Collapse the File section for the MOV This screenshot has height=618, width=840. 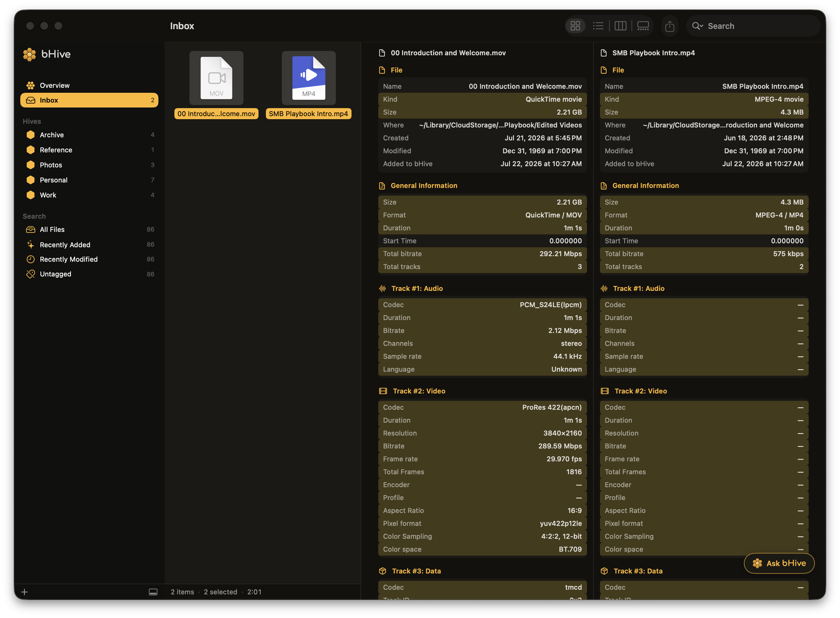point(396,70)
